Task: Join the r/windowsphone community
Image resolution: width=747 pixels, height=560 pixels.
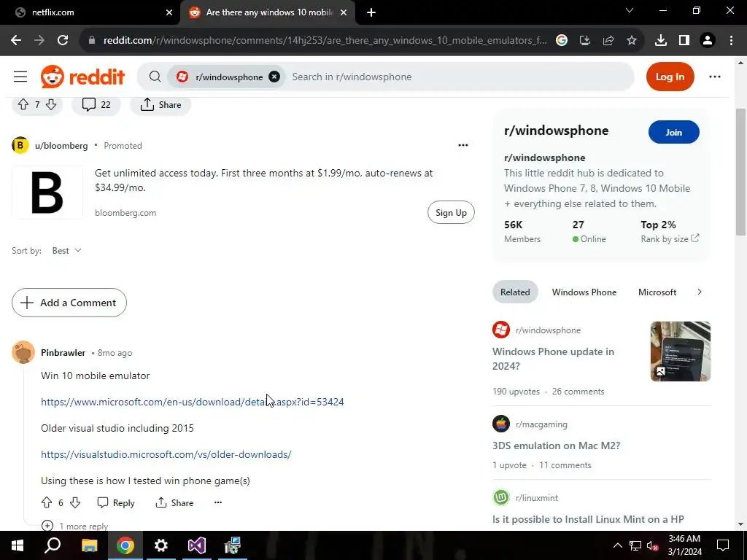Action: [673, 133]
